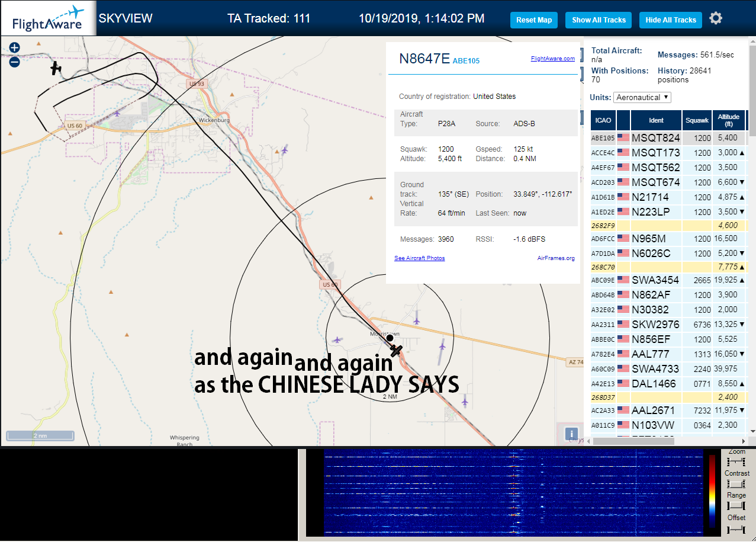This screenshot has height=542, width=756.
Task: Click the US flag in the MSQT824 row
Action: pyautogui.click(x=623, y=137)
